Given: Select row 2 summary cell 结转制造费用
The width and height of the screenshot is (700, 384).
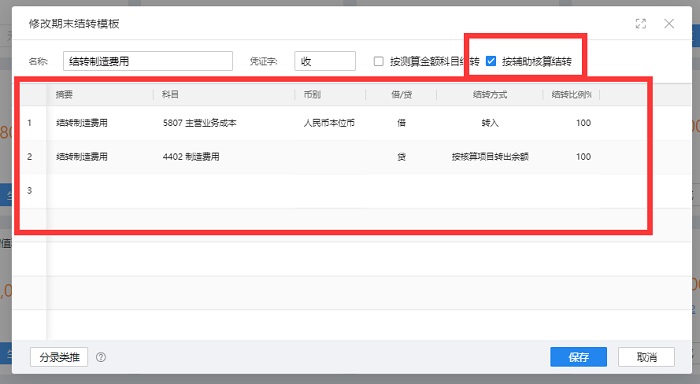Looking at the screenshot, I should pyautogui.click(x=82, y=157).
